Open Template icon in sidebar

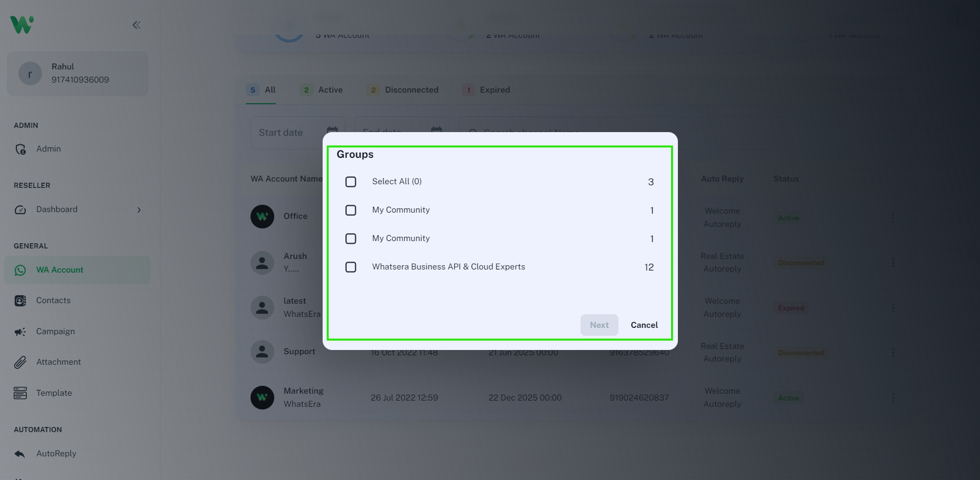click(21, 393)
